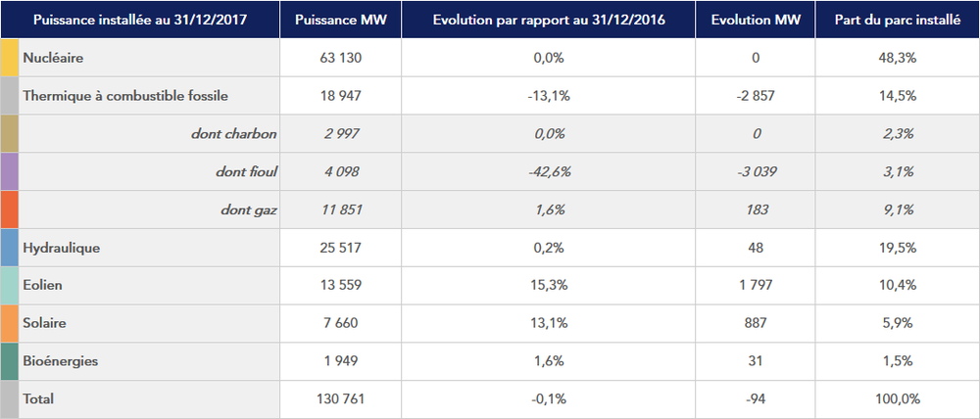
Task: Select the tan 'dont charbon' color swatch
Action: point(9,134)
